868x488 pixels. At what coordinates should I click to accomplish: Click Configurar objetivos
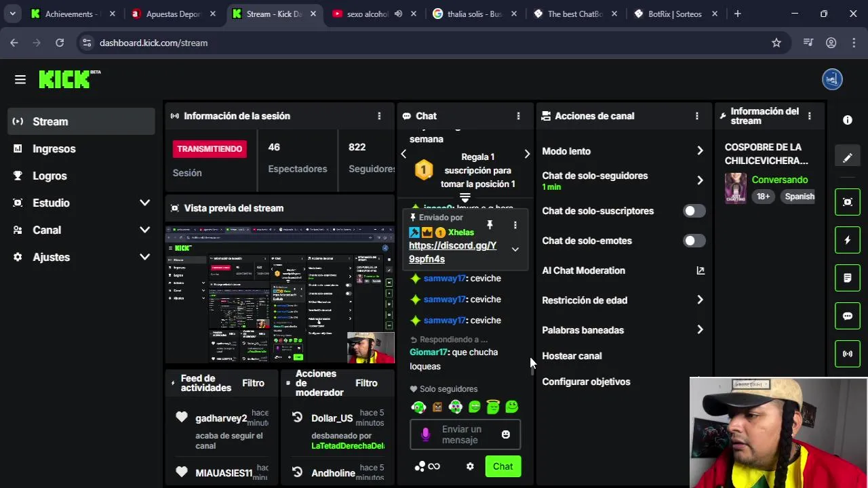click(x=586, y=382)
